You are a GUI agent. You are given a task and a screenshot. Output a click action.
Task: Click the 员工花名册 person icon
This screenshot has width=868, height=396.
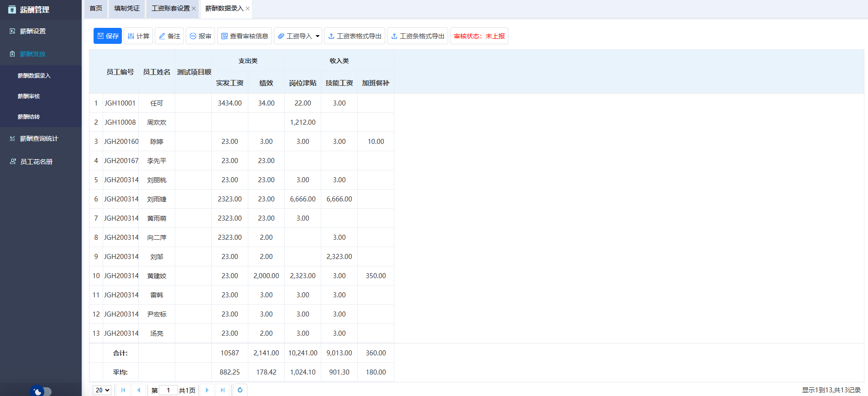13,161
